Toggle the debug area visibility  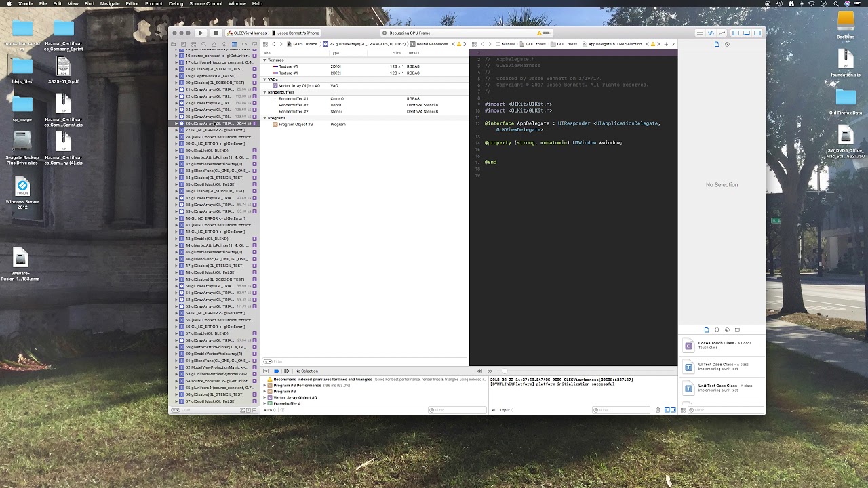click(747, 33)
